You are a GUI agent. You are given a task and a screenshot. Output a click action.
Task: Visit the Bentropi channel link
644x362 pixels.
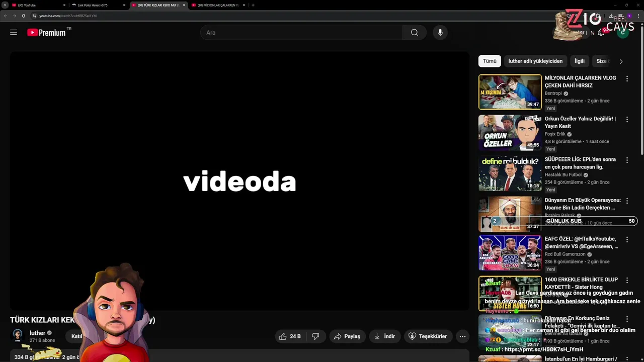point(553,94)
